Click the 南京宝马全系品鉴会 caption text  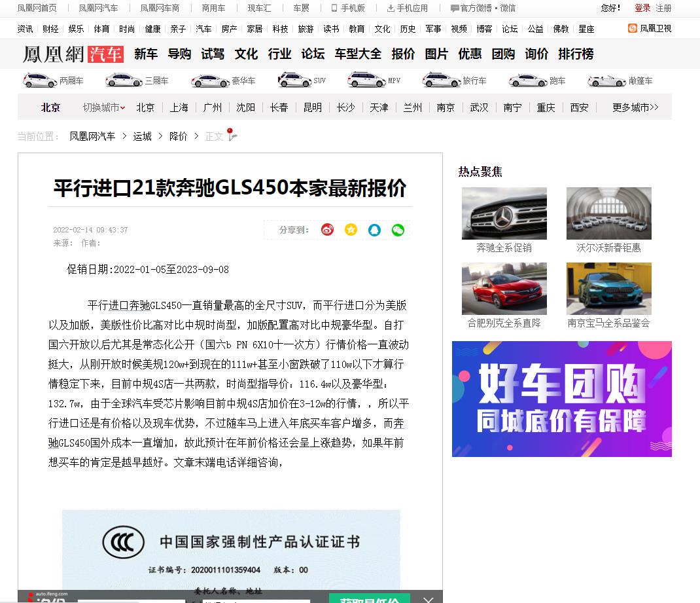click(x=609, y=323)
